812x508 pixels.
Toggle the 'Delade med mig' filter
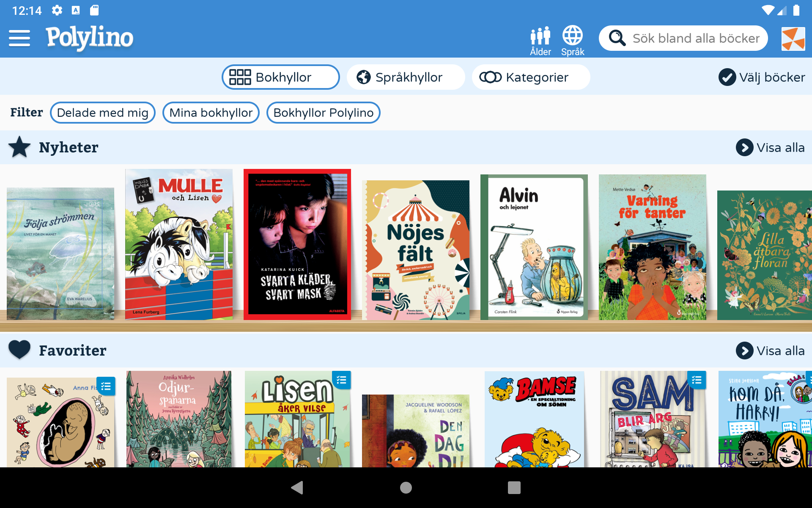[103, 113]
